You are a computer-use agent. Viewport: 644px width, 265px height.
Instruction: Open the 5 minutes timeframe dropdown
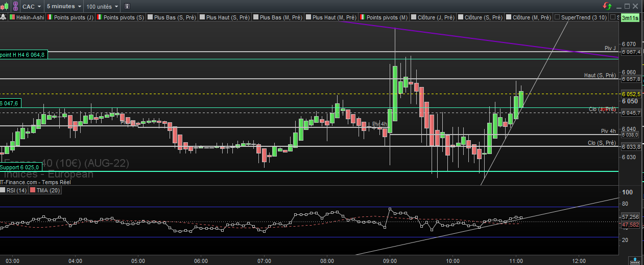click(x=63, y=6)
